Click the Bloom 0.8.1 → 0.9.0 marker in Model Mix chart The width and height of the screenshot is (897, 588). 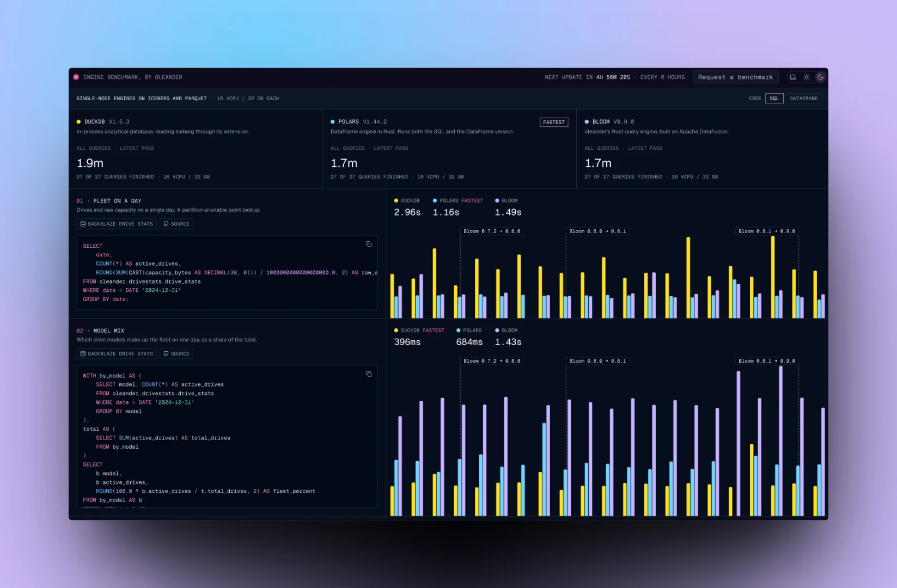pyautogui.click(x=767, y=361)
